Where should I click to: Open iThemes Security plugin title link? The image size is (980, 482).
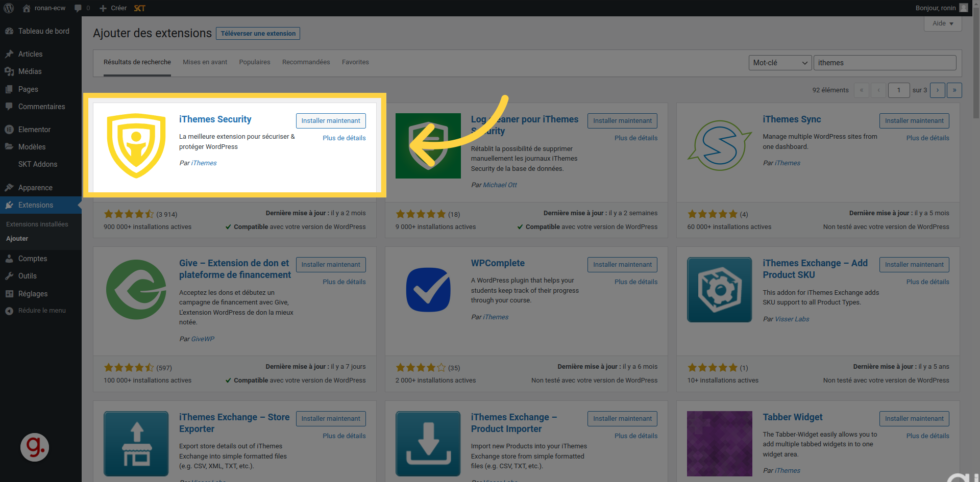tap(215, 119)
